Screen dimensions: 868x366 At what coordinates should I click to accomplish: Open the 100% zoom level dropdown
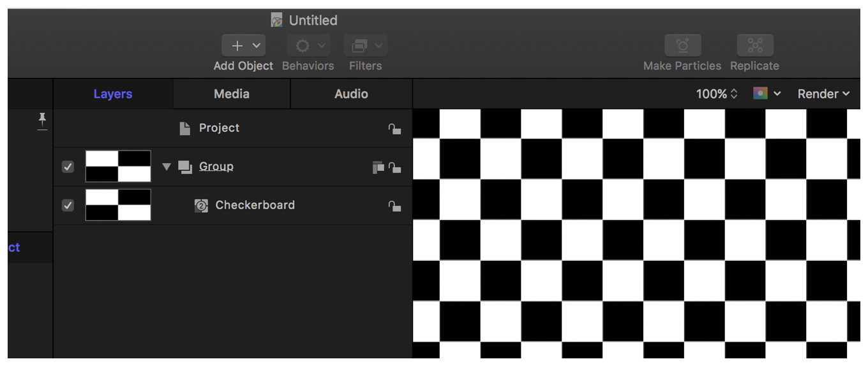coord(717,94)
